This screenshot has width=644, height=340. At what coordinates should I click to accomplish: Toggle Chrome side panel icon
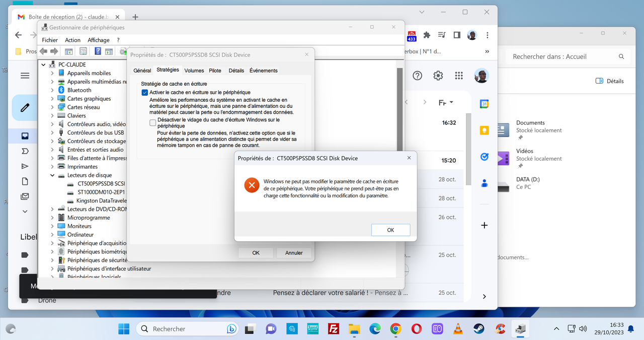click(x=457, y=35)
